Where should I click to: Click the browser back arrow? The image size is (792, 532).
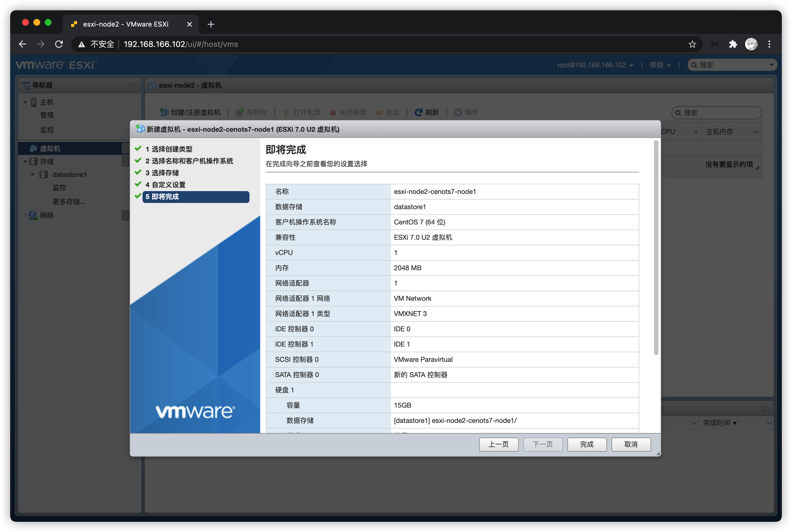pyautogui.click(x=23, y=44)
